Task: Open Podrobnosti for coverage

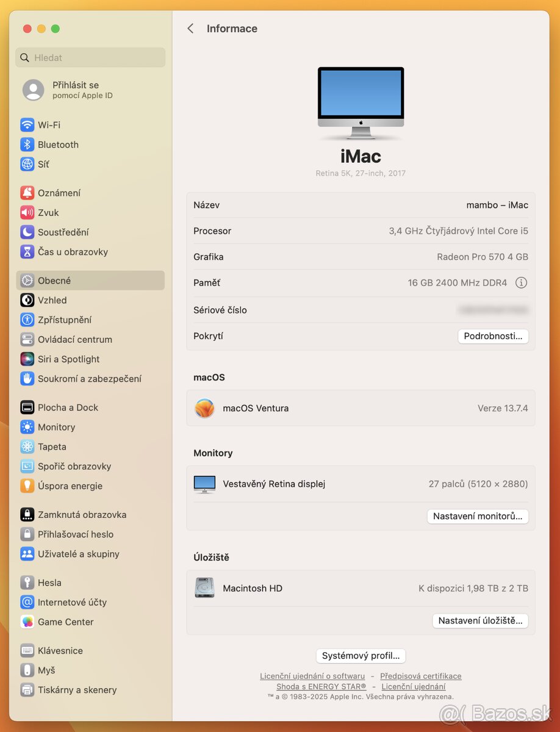Action: pyautogui.click(x=493, y=335)
